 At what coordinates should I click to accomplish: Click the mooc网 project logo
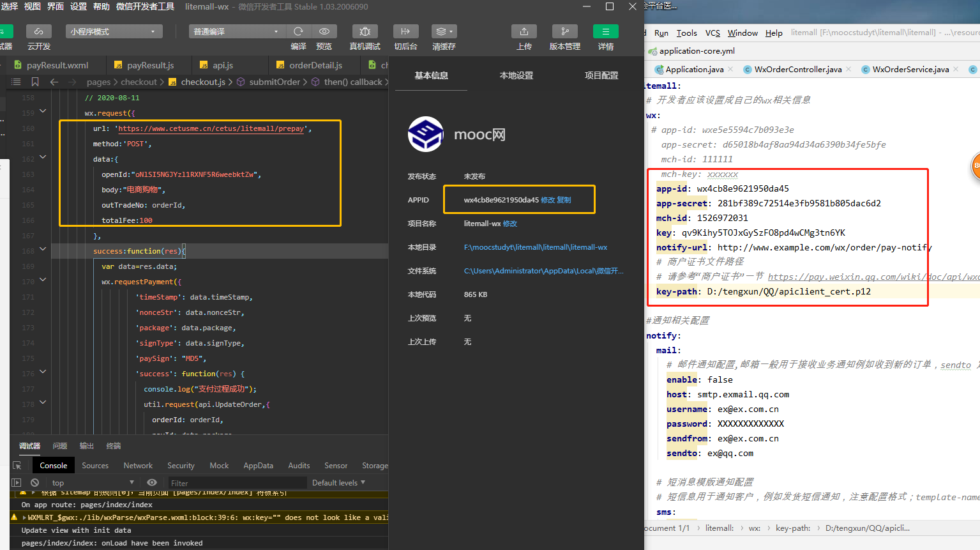point(426,134)
